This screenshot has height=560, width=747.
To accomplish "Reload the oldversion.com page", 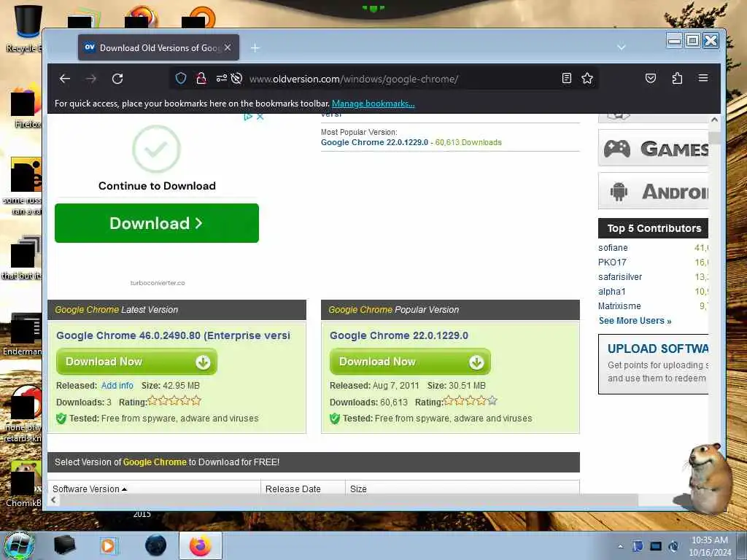I will click(117, 79).
